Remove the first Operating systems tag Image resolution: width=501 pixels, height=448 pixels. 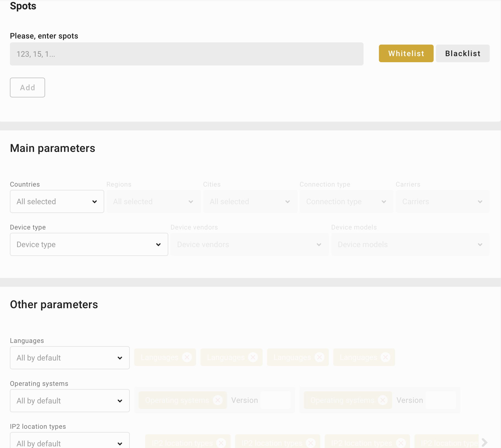(x=218, y=400)
